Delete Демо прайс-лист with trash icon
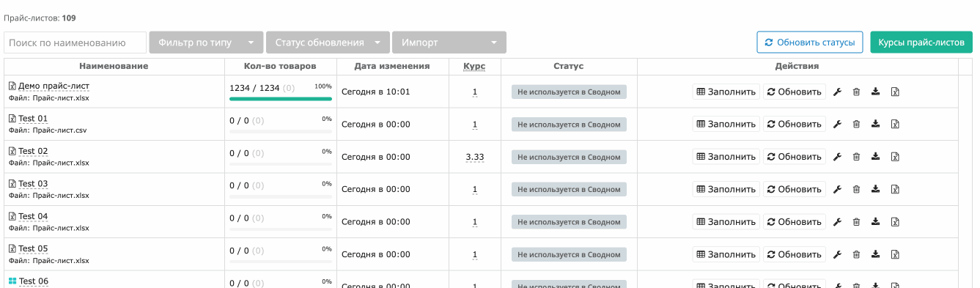This screenshot has height=288, width=980. tap(856, 92)
